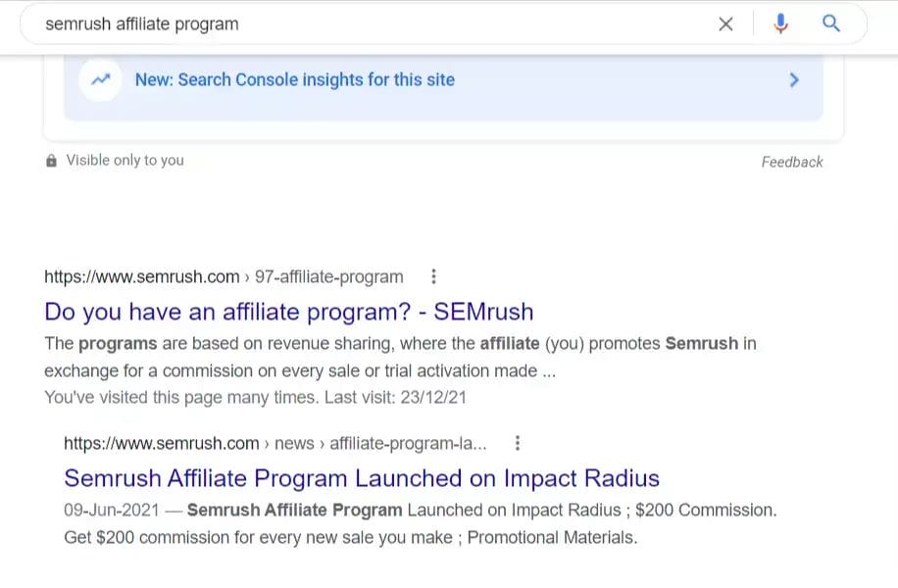The height and width of the screenshot is (588, 898).
Task: Expand Search Console insights with the right chevron
Action: pyautogui.click(x=794, y=80)
